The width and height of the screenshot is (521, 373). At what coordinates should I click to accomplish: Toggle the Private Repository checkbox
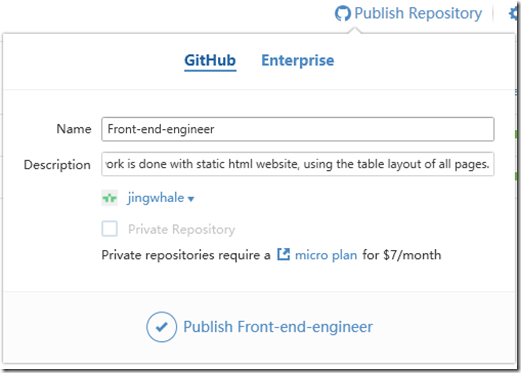click(x=110, y=229)
